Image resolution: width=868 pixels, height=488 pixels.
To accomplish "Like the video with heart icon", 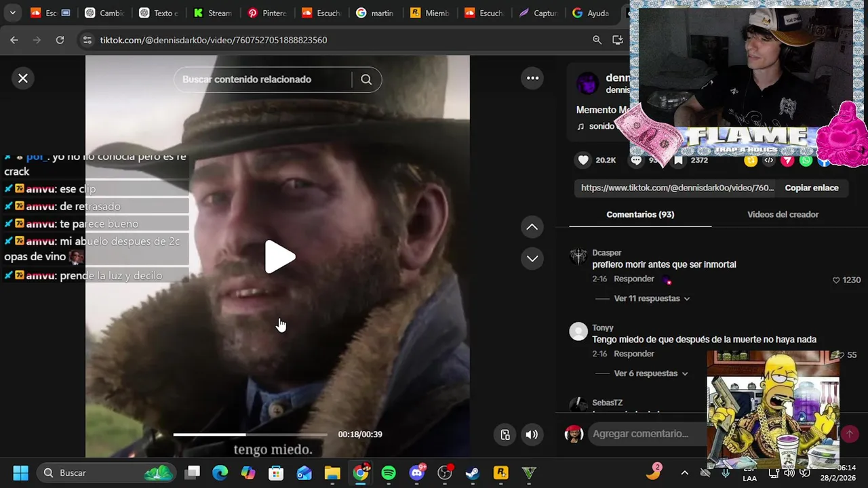I will click(x=583, y=160).
